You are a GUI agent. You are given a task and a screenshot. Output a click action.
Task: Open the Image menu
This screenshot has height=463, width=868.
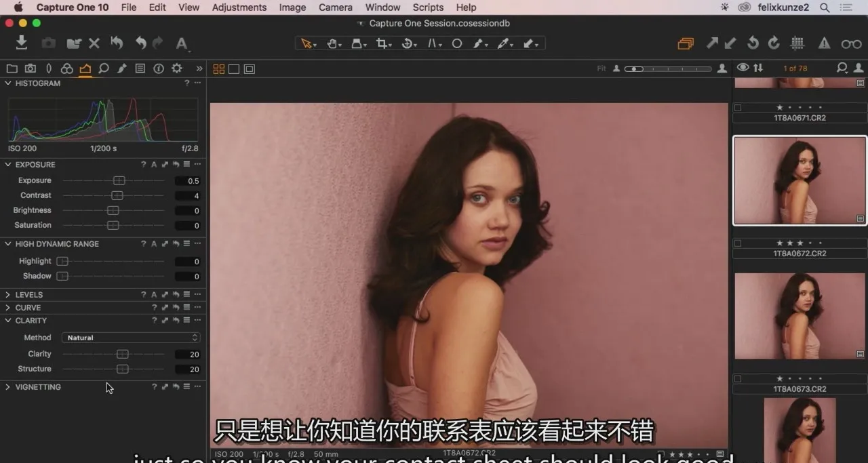click(x=292, y=7)
